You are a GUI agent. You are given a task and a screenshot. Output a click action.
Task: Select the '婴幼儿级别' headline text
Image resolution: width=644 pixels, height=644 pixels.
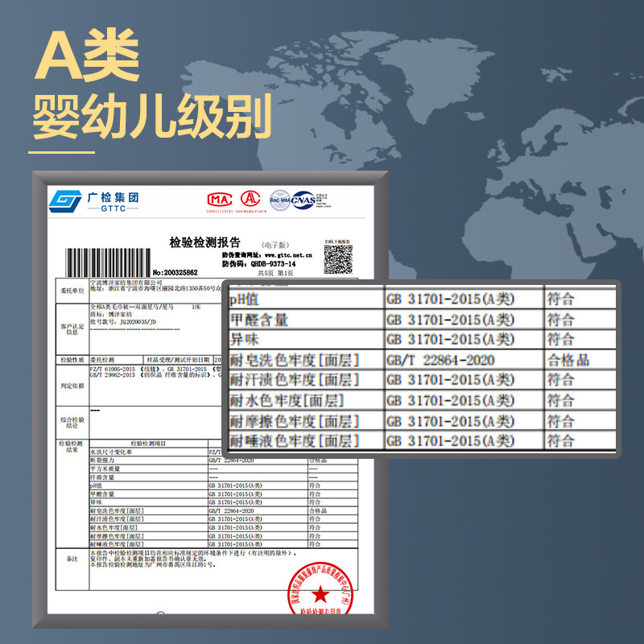click(152, 116)
